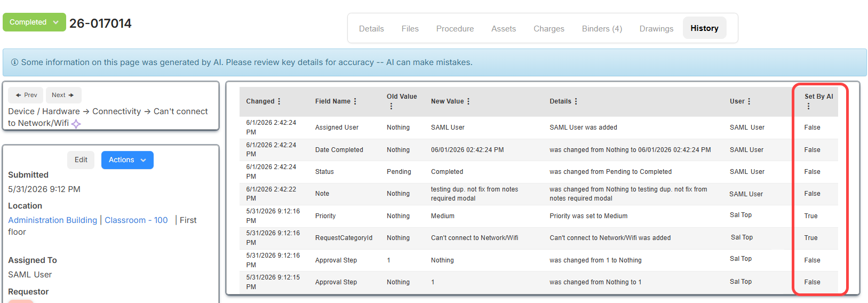The image size is (868, 303).
Task: Click the Note field name cell
Action: [x=322, y=194]
